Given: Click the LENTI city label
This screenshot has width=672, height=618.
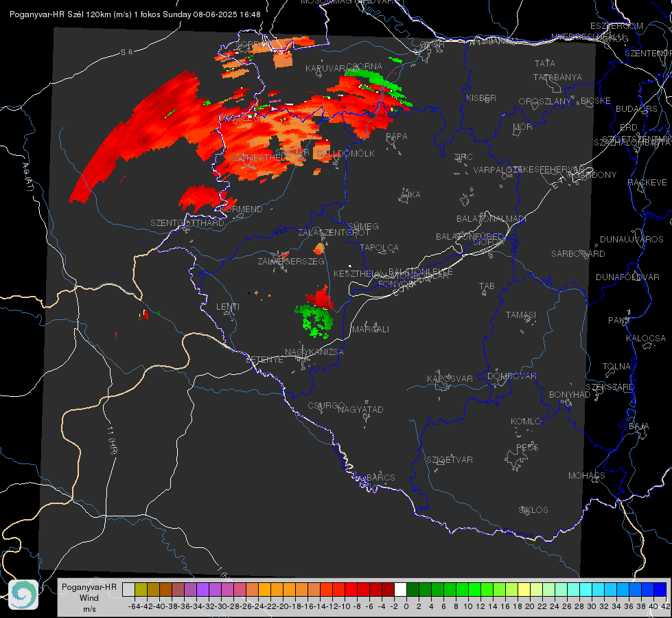Looking at the screenshot, I should [x=228, y=307].
